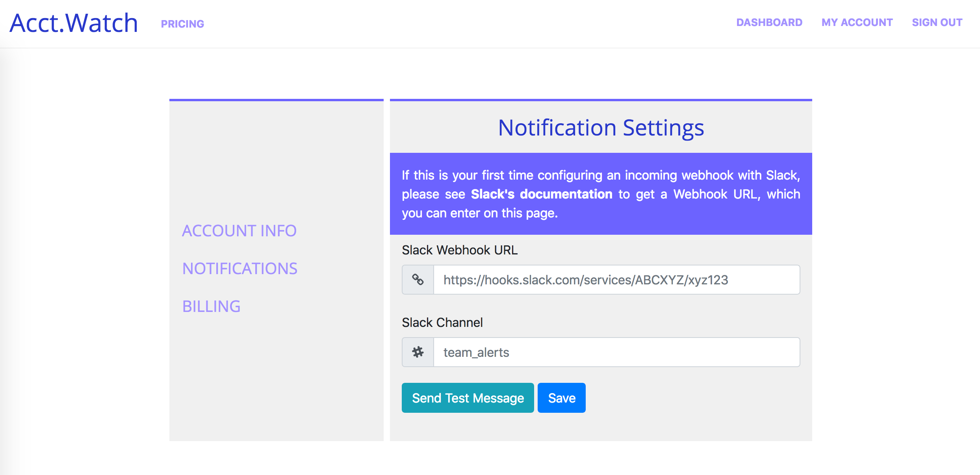Open My Account from top navigation
This screenshot has height=475, width=980.
[857, 22]
